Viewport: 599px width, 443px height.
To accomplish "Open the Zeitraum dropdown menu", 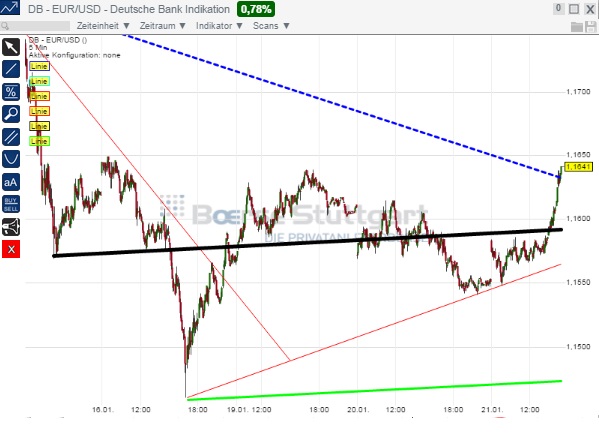I will (162, 26).
